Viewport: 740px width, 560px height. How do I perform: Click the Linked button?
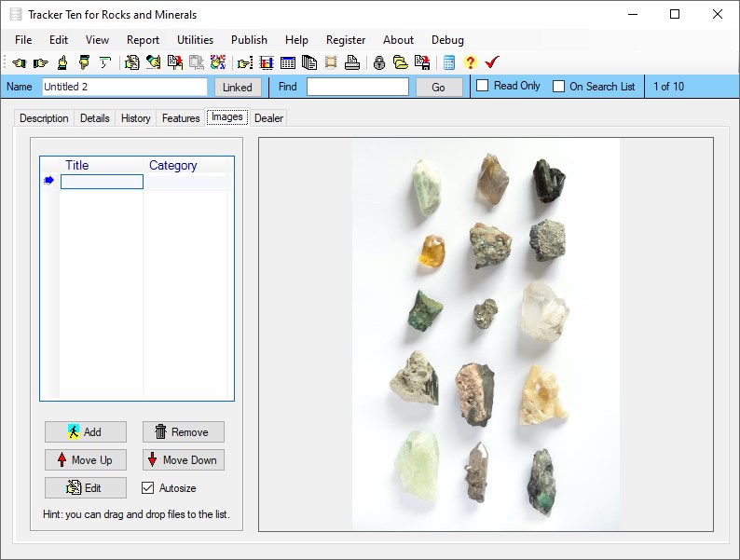(238, 88)
